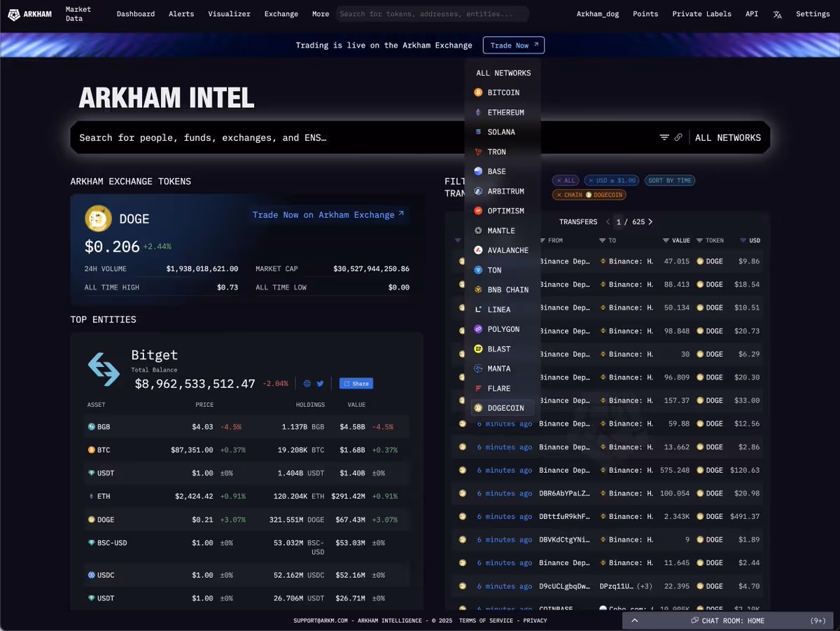Viewport: 840px width, 631px height.
Task: Filter transfers by VALUE column icon
Action: [x=666, y=240]
